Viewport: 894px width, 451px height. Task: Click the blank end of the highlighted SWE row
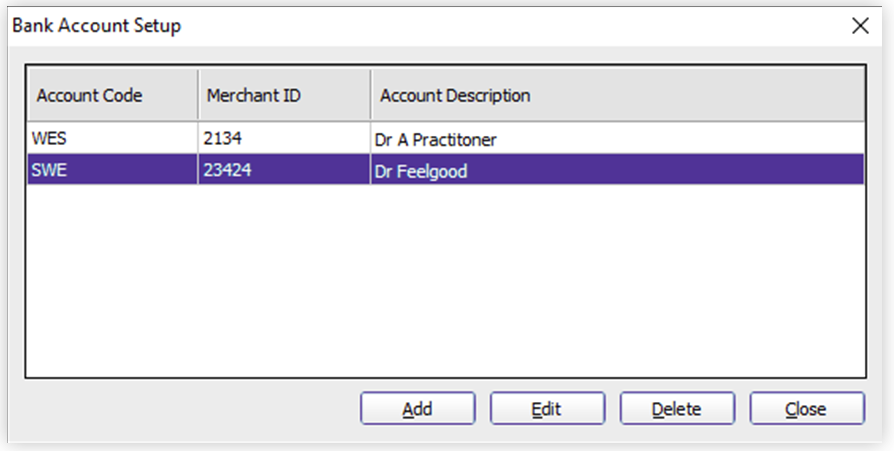[666, 170]
